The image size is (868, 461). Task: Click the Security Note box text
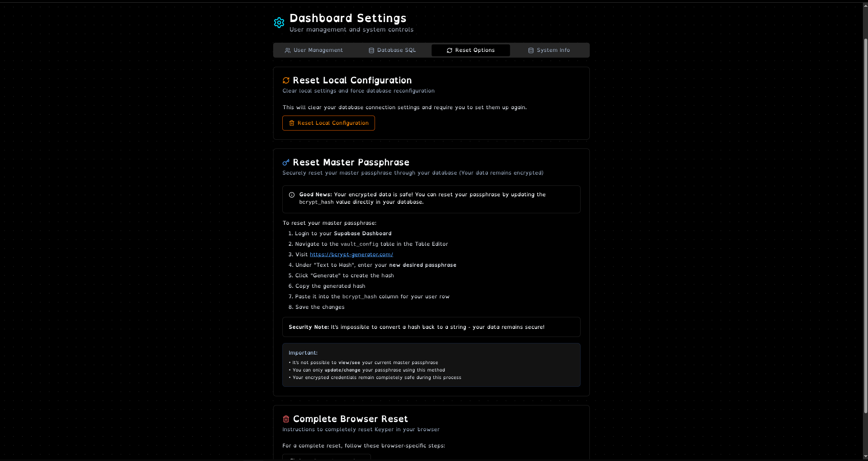pyautogui.click(x=416, y=327)
